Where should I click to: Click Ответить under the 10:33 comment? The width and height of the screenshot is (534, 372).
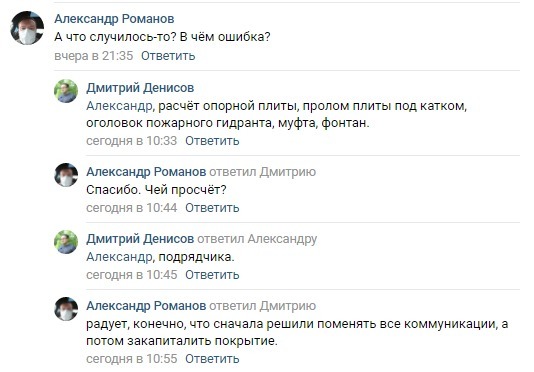212,141
